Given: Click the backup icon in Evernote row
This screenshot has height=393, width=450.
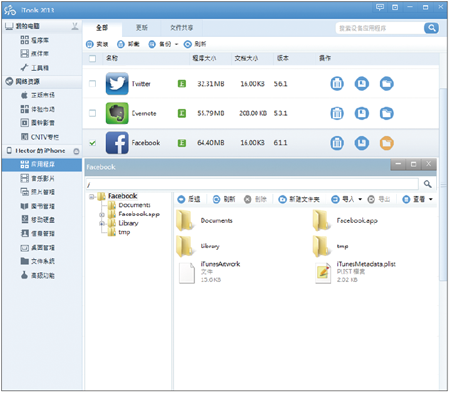Looking at the screenshot, I should tap(362, 113).
